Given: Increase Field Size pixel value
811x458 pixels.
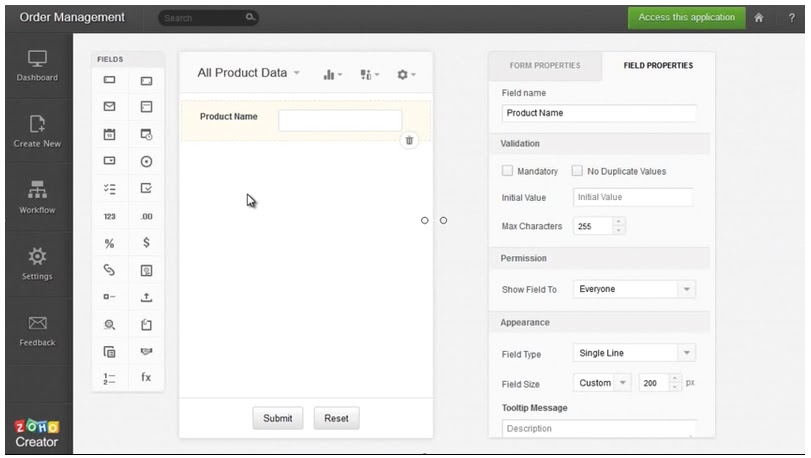Looking at the screenshot, I should pos(674,379).
